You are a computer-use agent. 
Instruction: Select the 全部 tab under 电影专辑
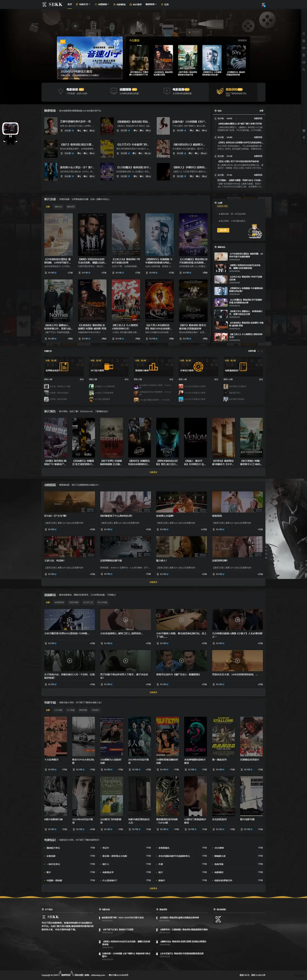[x=48, y=710]
